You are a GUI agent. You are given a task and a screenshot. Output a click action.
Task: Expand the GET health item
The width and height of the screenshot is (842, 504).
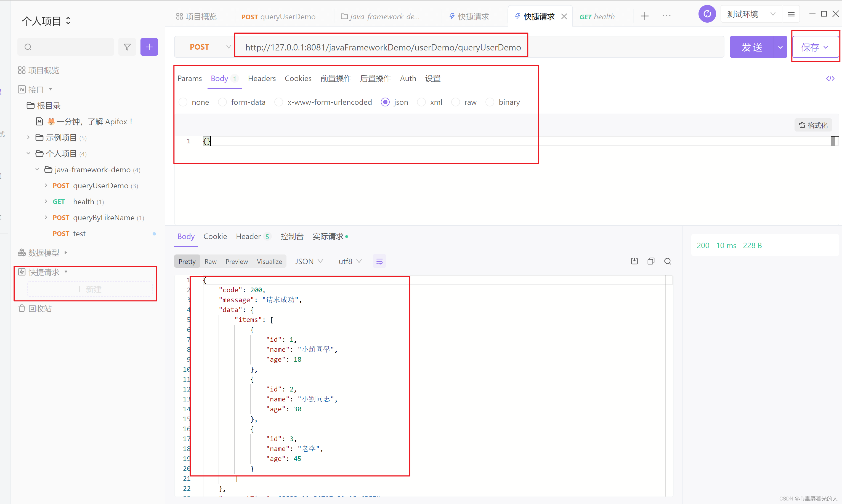(46, 201)
